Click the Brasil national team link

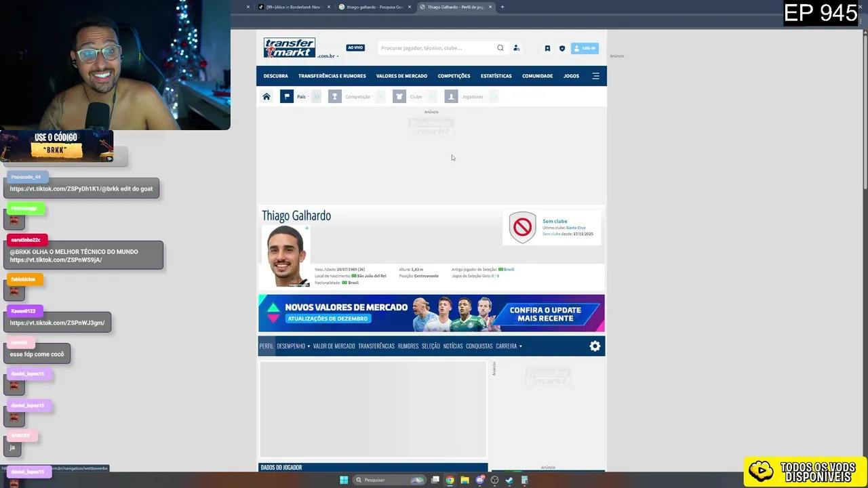(509, 269)
